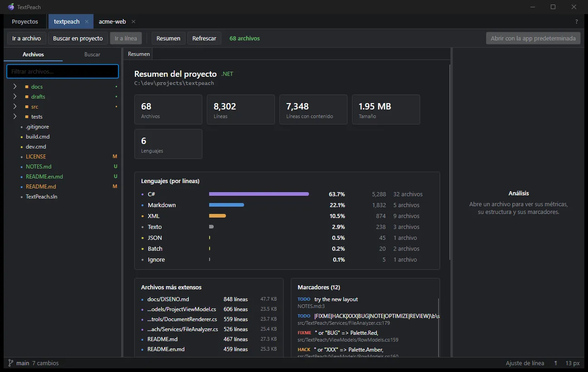588x372 pixels.
Task: Toggle the pilcrow whitespace indicator
Action: pos(556,363)
